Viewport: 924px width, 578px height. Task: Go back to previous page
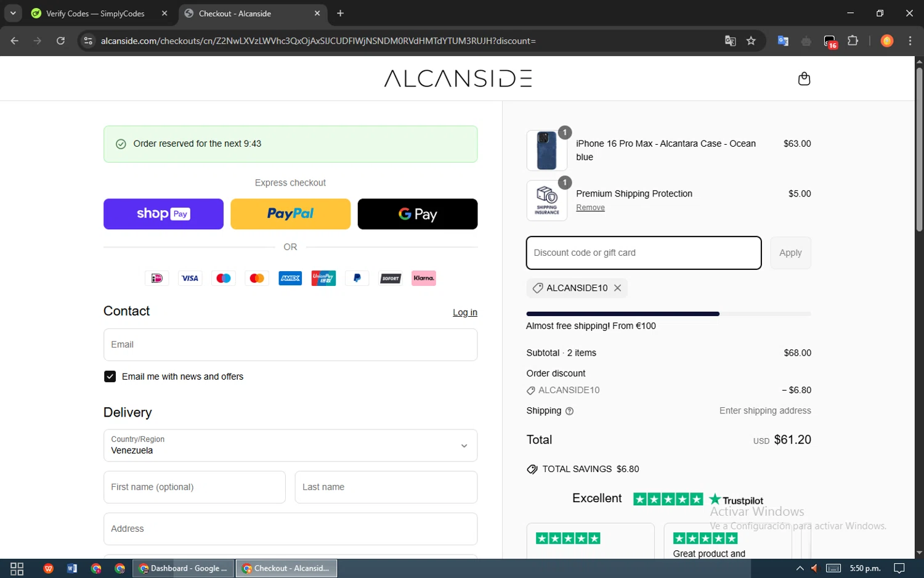[15, 41]
